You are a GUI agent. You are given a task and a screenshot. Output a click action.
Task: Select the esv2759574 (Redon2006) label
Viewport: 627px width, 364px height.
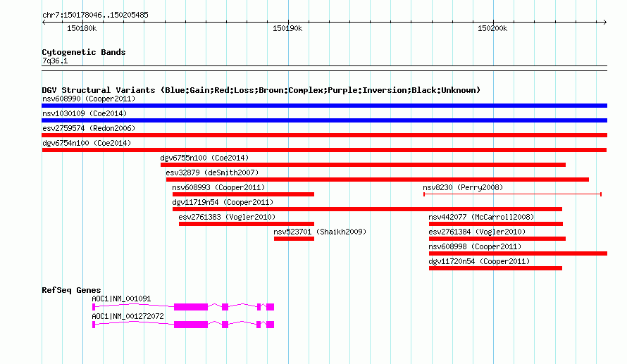[89, 128]
